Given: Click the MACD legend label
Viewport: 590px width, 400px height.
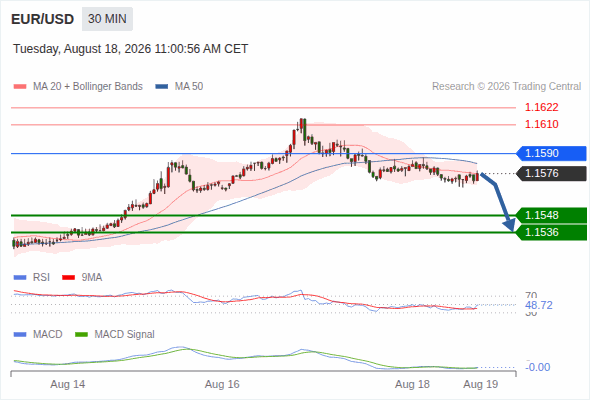Looking at the screenshot, I should point(48,335).
